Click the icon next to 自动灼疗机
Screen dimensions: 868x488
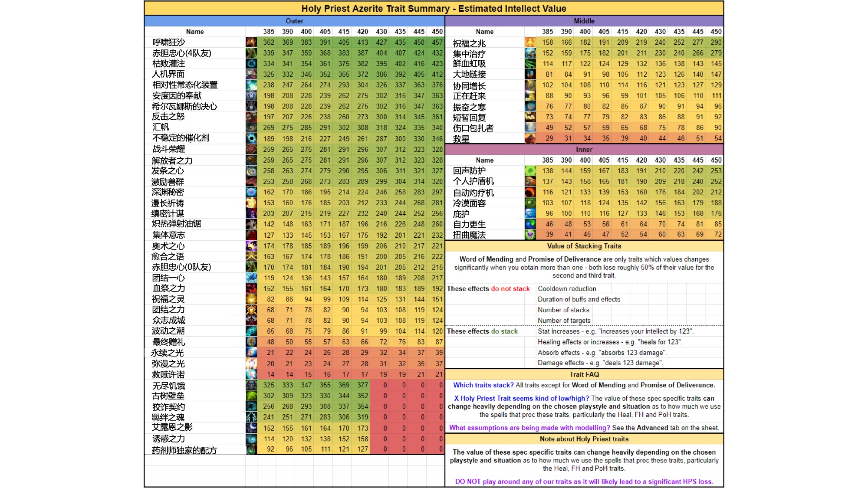tap(530, 192)
